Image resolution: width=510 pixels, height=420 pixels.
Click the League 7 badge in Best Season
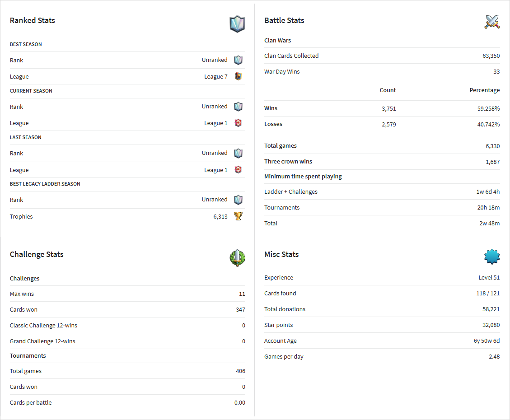click(239, 76)
